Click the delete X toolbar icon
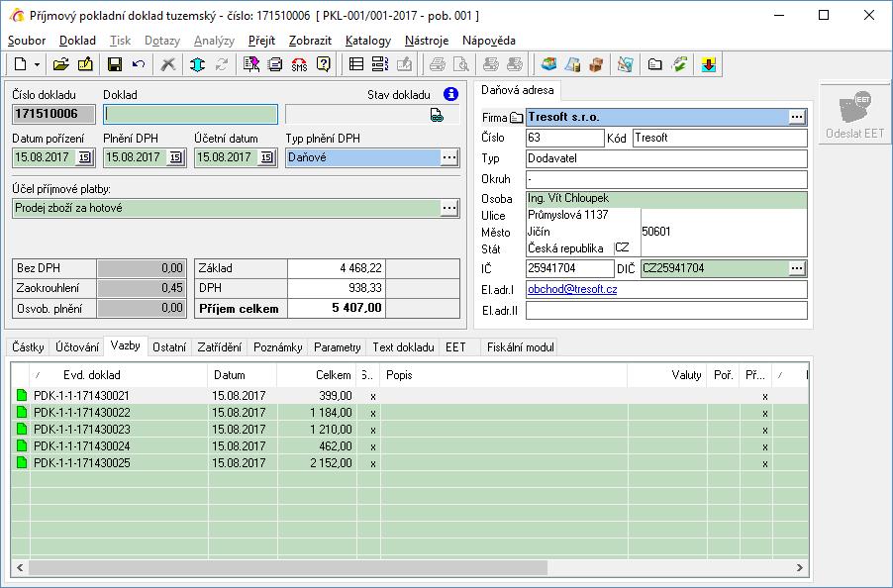893x588 pixels. coord(167,64)
